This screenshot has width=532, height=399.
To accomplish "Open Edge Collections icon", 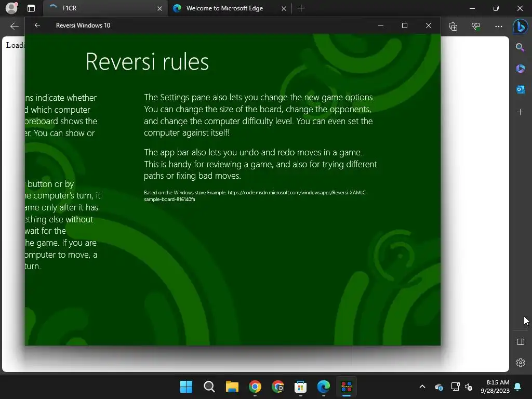I will [453, 26].
